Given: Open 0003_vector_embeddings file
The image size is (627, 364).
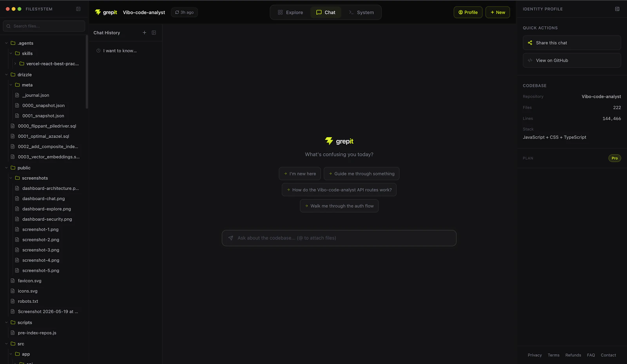Looking at the screenshot, I should click(x=49, y=157).
